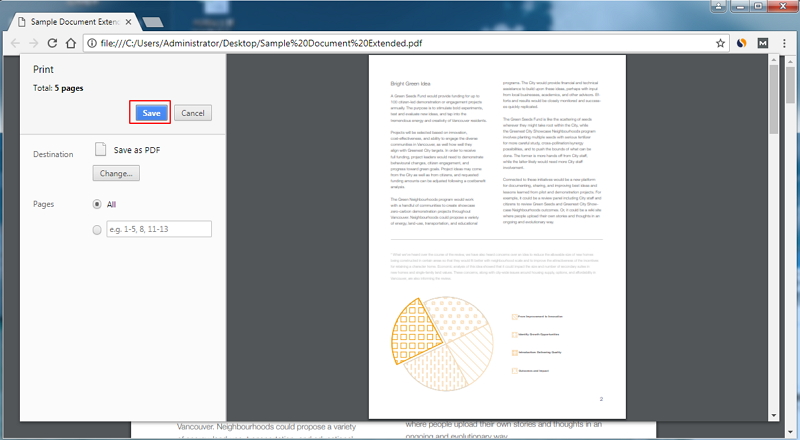
Task: Reload the page with refresh icon
Action: (x=52, y=43)
